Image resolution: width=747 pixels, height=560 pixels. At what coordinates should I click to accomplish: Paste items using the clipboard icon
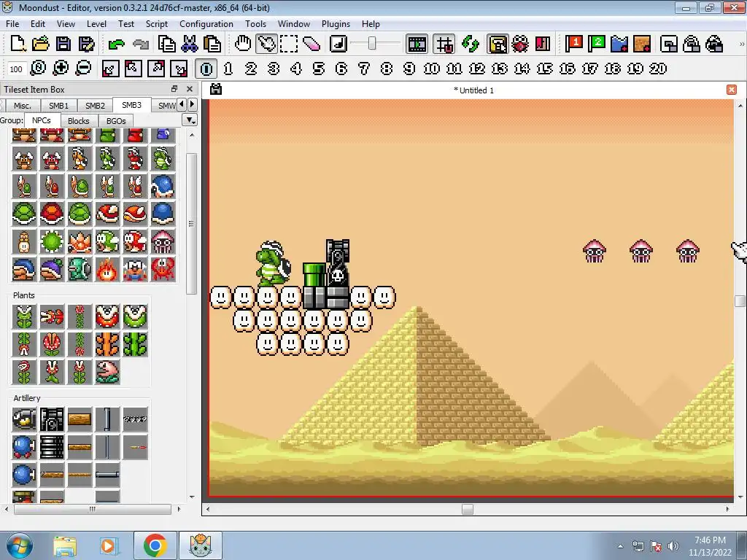click(x=212, y=44)
